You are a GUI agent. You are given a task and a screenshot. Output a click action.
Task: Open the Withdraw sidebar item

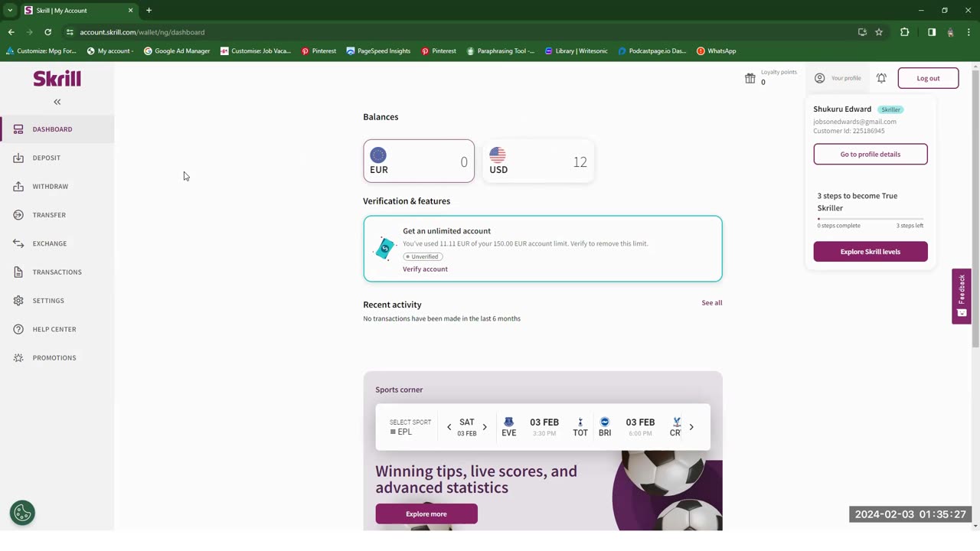57,187
